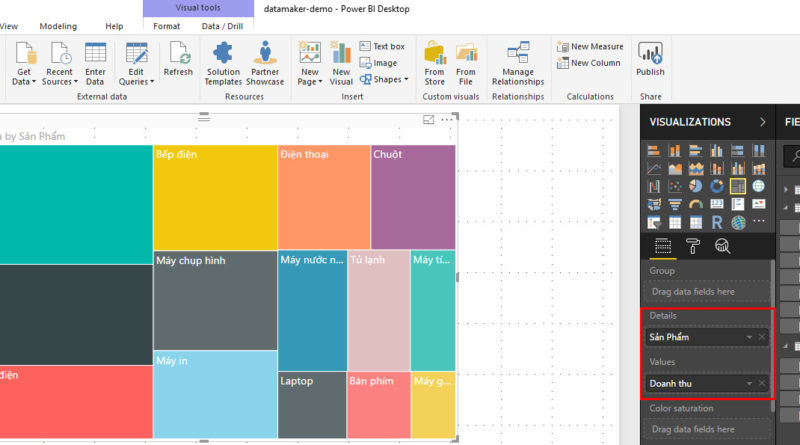Select the R script visual icon
Viewport: 800px width, 445px height.
tap(717, 222)
